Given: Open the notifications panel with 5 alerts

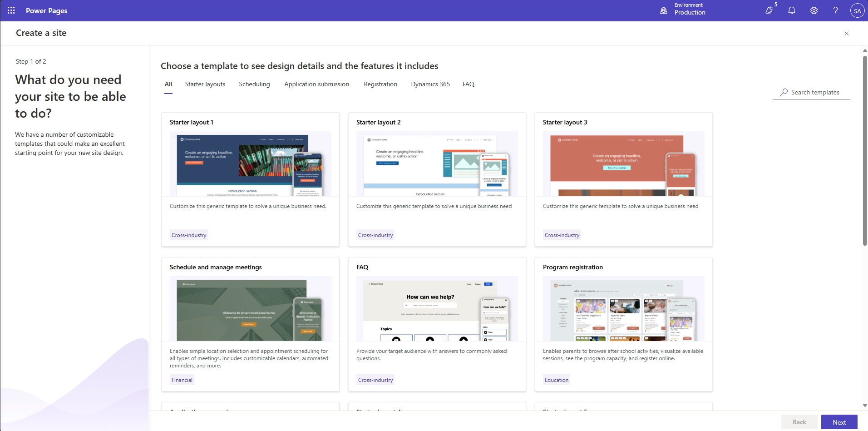Looking at the screenshot, I should point(769,10).
